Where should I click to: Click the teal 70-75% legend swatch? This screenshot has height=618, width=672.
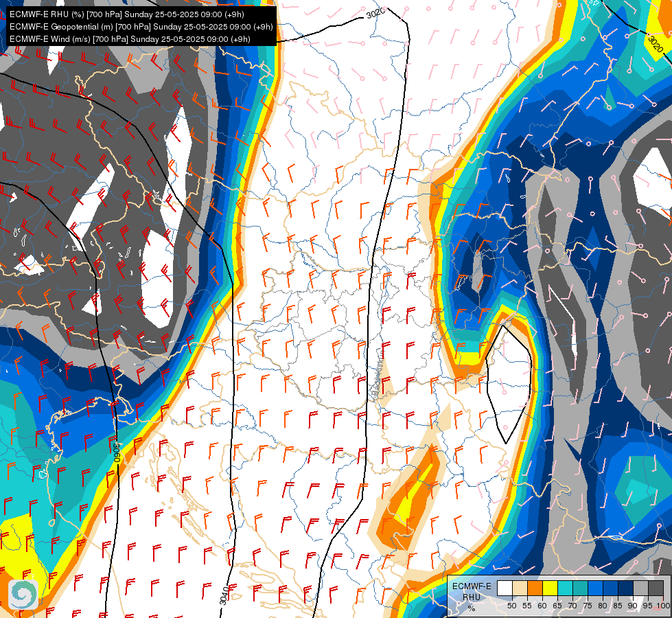tap(580, 588)
